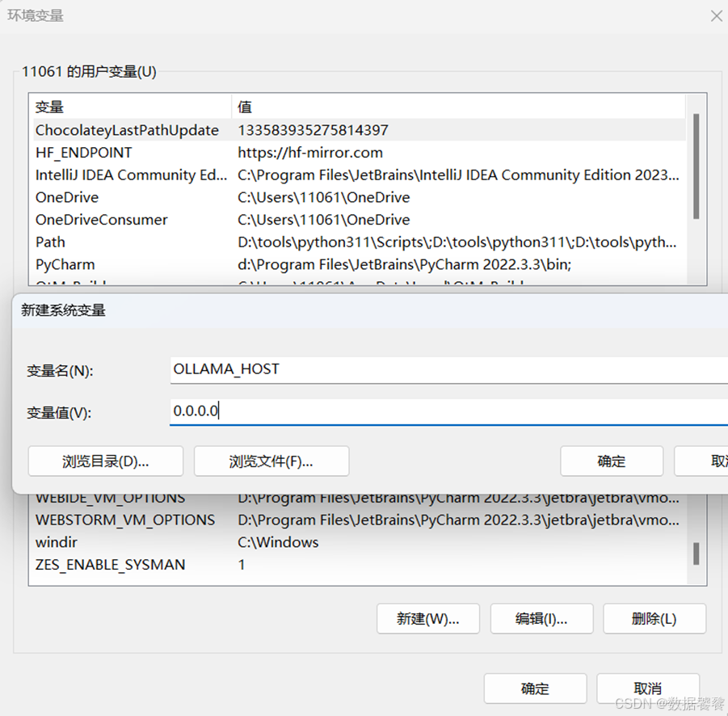Select the ZES_ENABLE_SYSMAN variable row
Image resolution: width=728 pixels, height=716 pixels.
(x=360, y=564)
